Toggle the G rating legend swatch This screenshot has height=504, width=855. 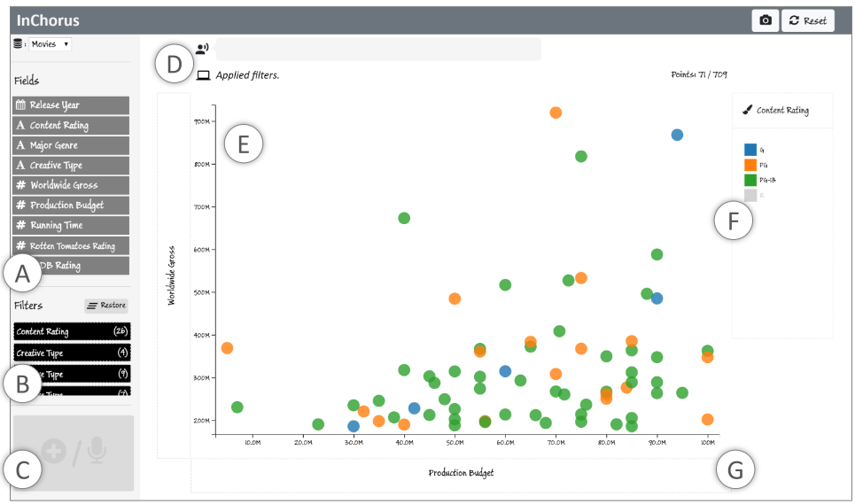coord(750,150)
